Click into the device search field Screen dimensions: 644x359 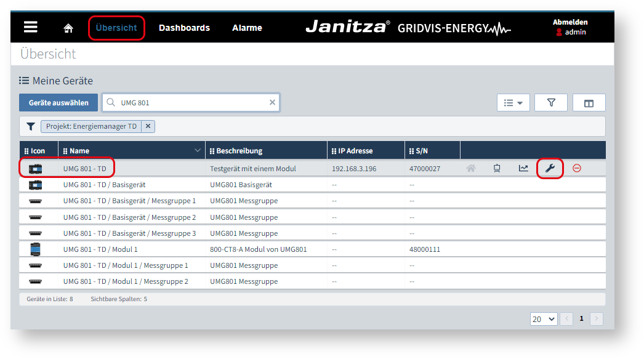coord(191,103)
